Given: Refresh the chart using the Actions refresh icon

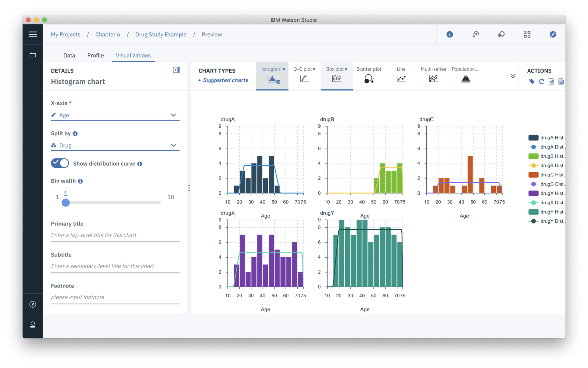Looking at the screenshot, I should (541, 81).
